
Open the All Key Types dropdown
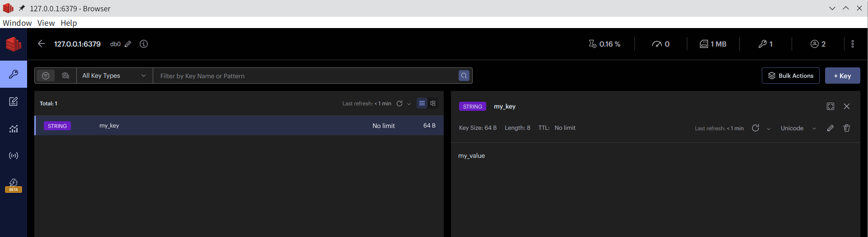(114, 76)
